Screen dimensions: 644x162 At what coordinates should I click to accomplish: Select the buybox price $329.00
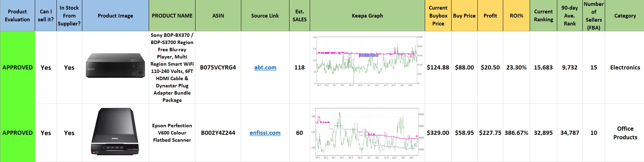[x=438, y=133]
